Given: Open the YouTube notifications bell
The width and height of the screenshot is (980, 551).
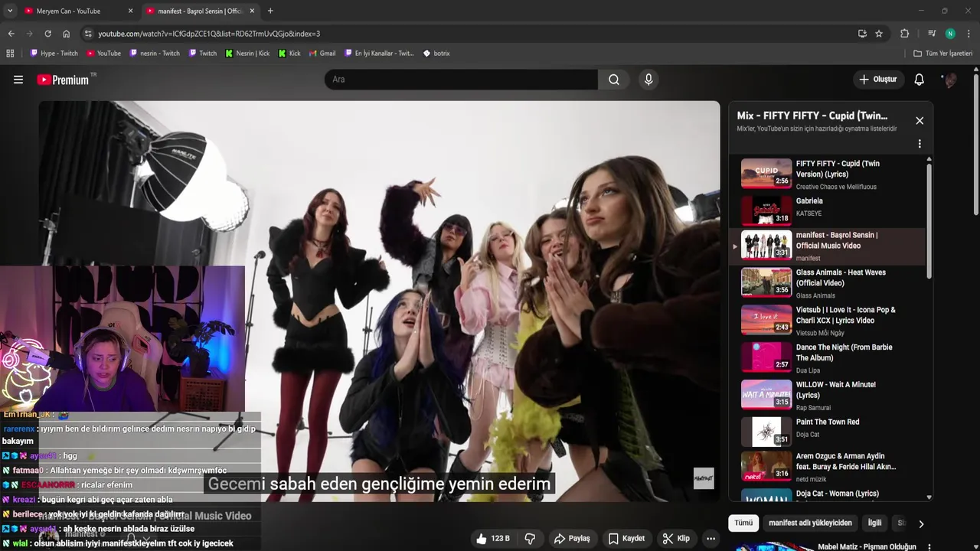Looking at the screenshot, I should pos(920,80).
